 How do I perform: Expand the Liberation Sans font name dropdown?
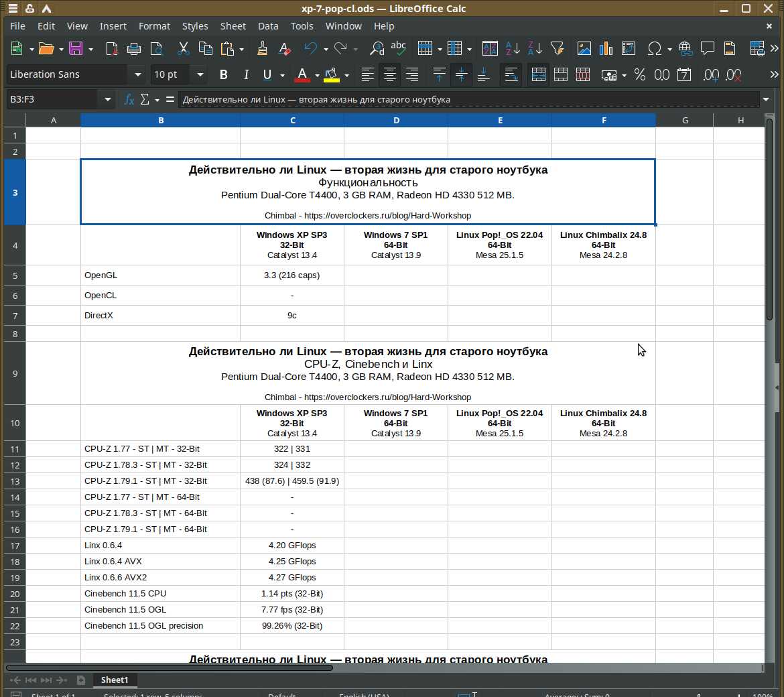[x=138, y=74]
